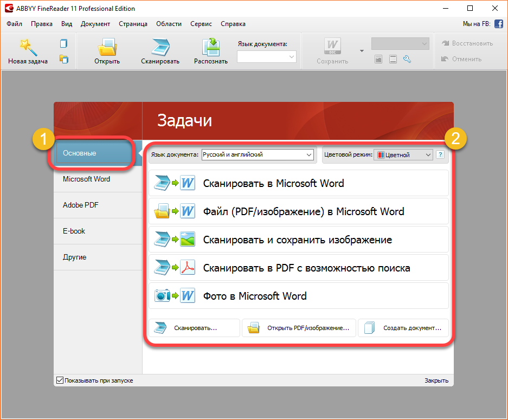Switch to the Другие tasks tab
508x420 pixels.
point(98,257)
